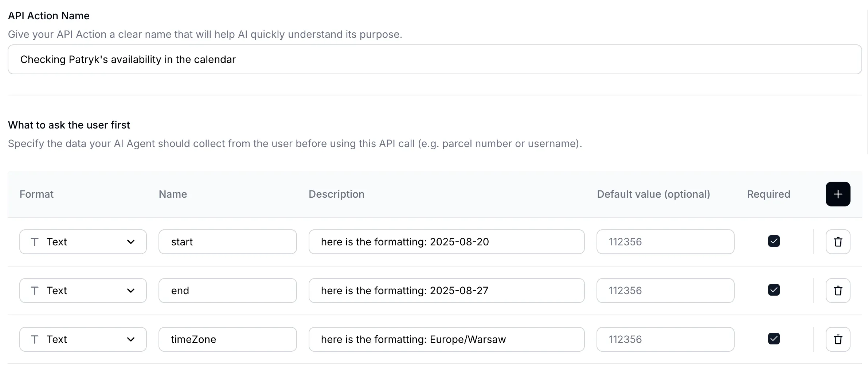Click description containing Europe/Warsaw
This screenshot has height=383, width=868.
(x=446, y=339)
